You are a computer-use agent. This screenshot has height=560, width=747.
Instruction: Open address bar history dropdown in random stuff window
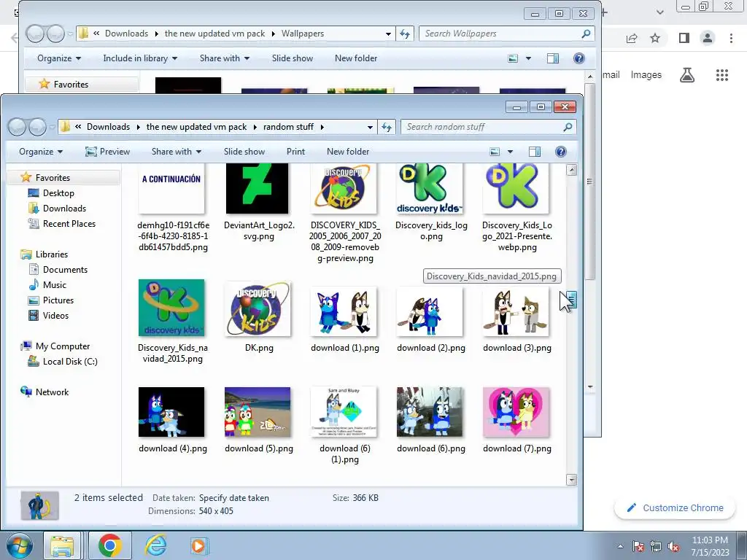370,127
